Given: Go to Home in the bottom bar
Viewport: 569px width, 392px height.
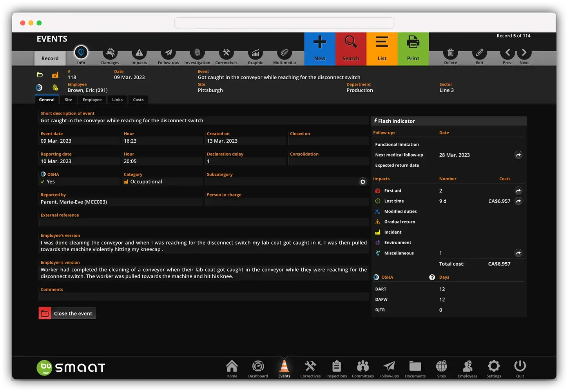Looking at the screenshot, I should 232,369.
